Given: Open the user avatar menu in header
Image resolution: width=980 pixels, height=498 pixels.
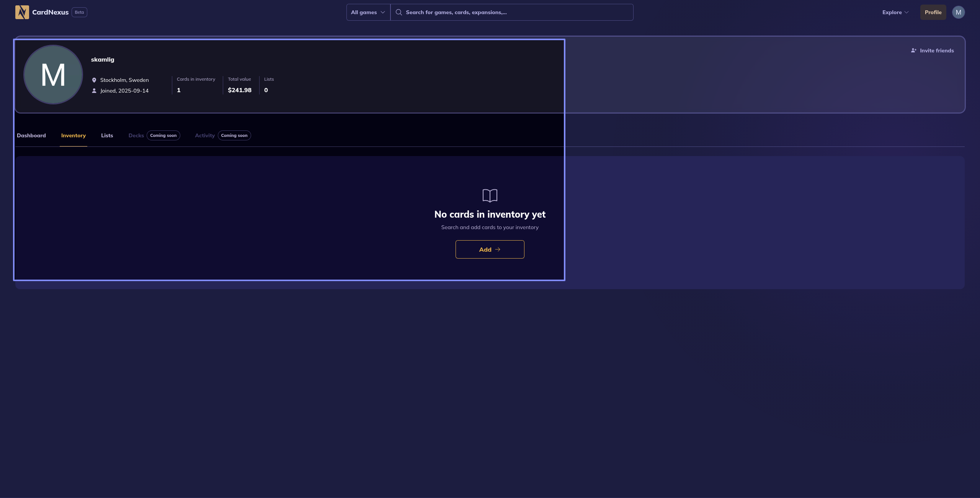Looking at the screenshot, I should [958, 12].
